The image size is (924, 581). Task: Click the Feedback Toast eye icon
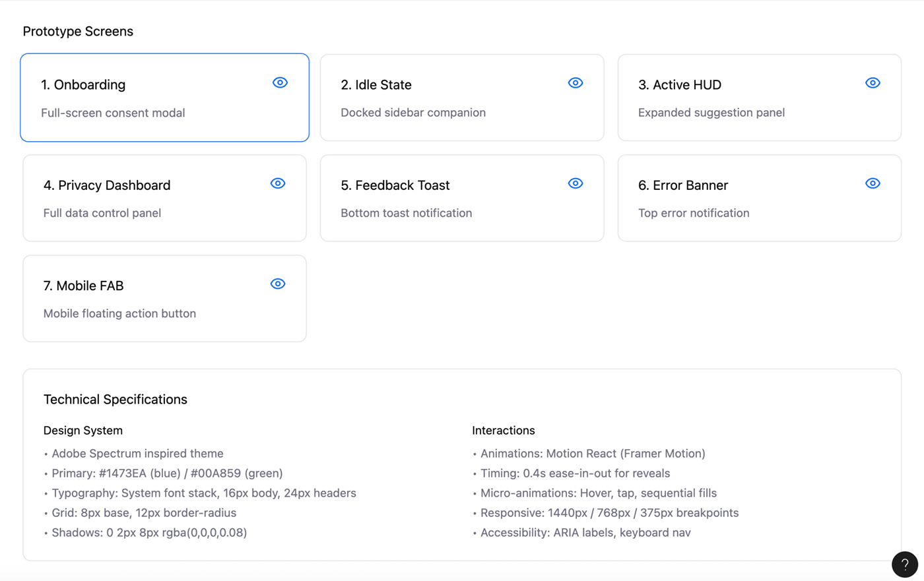576,183
